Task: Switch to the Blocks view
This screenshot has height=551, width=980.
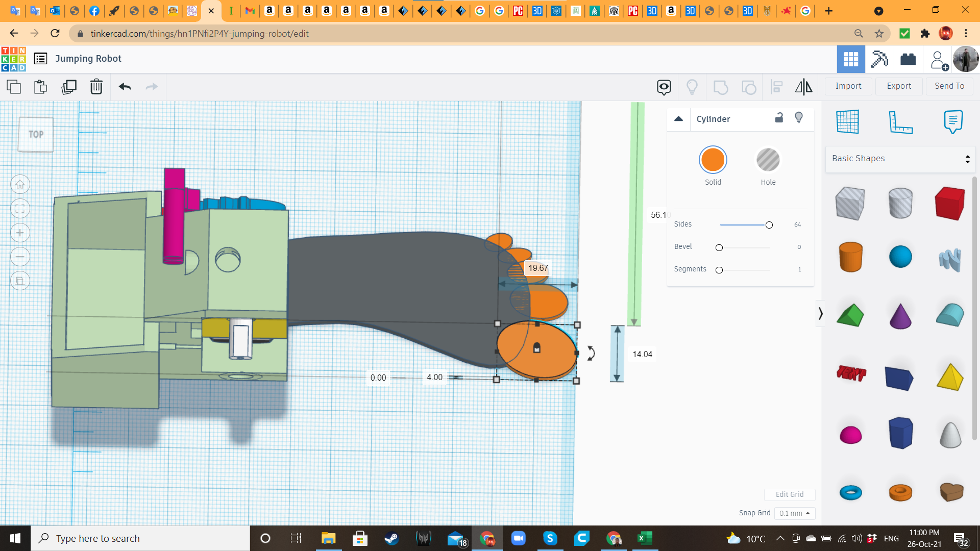Action: 879,59
